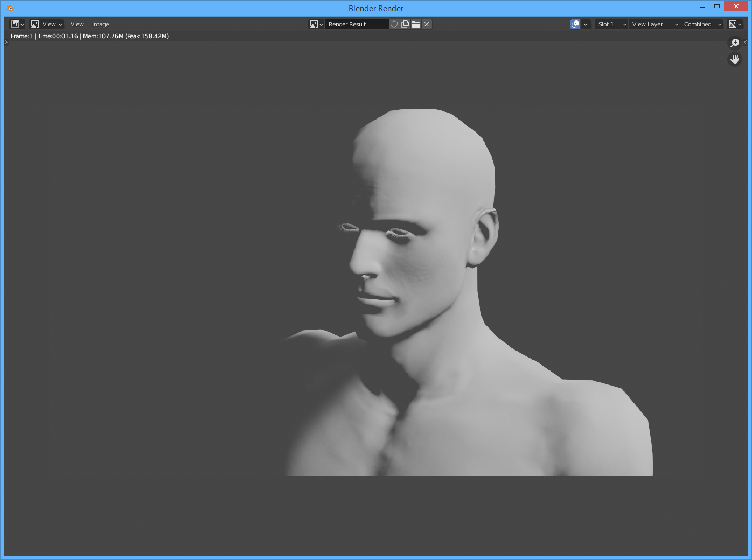The height and width of the screenshot is (560, 752).
Task: Click the New Image copy icon
Action: (405, 24)
